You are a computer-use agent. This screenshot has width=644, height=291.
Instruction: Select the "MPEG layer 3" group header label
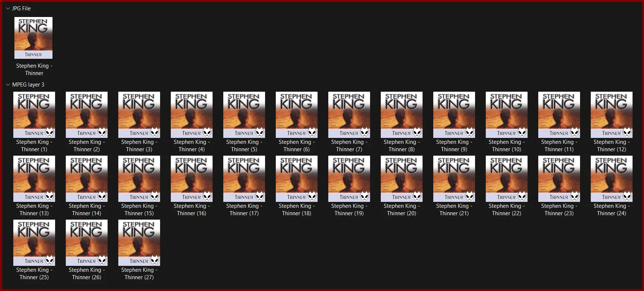pyautogui.click(x=28, y=85)
